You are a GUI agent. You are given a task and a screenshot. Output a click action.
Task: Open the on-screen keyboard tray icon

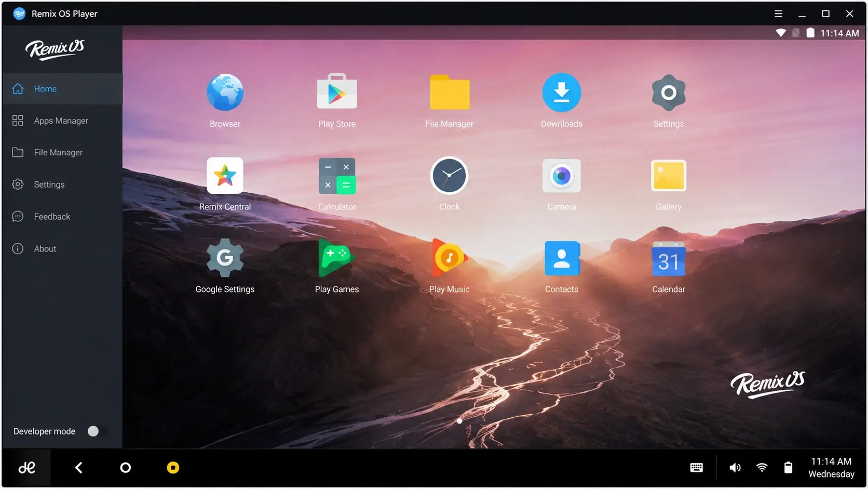(696, 468)
